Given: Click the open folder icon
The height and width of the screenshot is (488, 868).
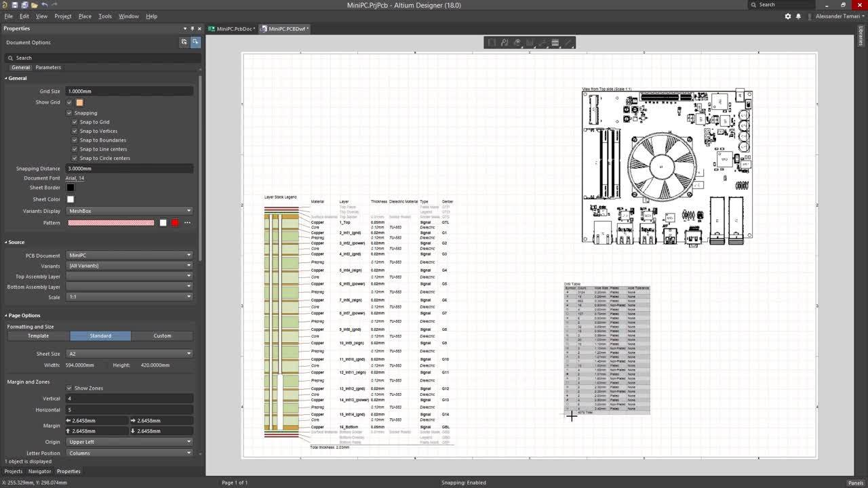Looking at the screenshot, I should (x=35, y=5).
